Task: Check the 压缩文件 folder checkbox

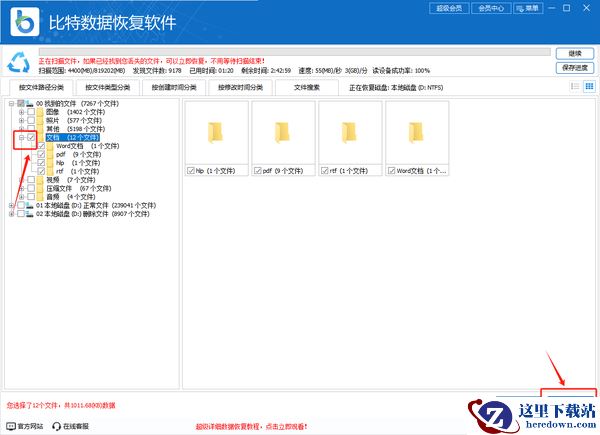Action: coord(31,188)
